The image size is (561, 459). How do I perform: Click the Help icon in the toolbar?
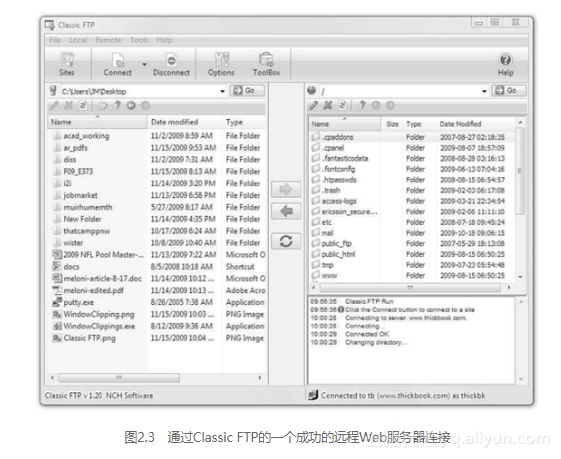506,64
